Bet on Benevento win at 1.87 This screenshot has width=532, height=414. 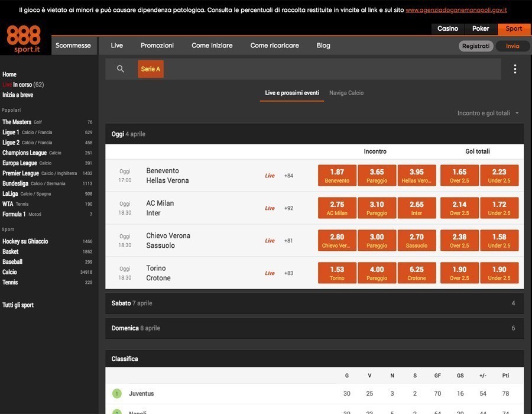coord(337,176)
